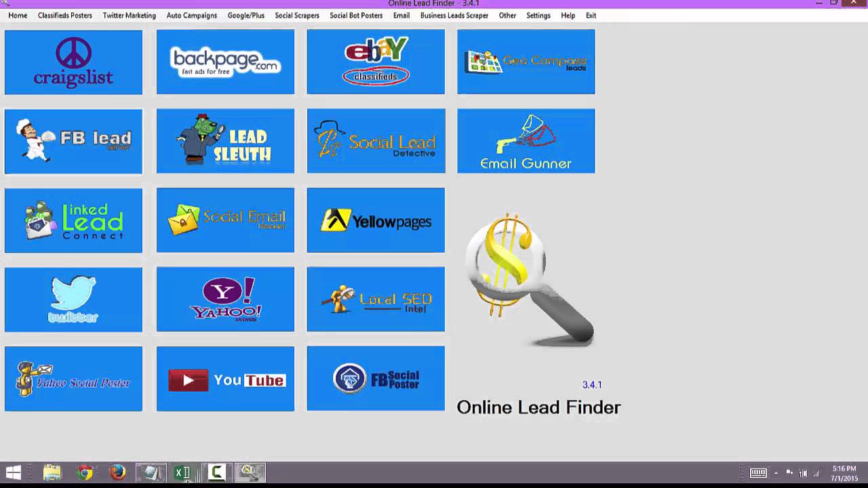The width and height of the screenshot is (868, 488).
Task: Open the Google/Plus menu
Action: [x=246, y=16]
